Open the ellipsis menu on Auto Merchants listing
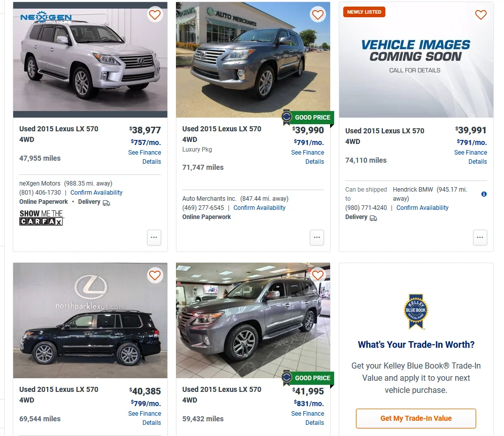Screen dimensions: 504x436 point(317,237)
